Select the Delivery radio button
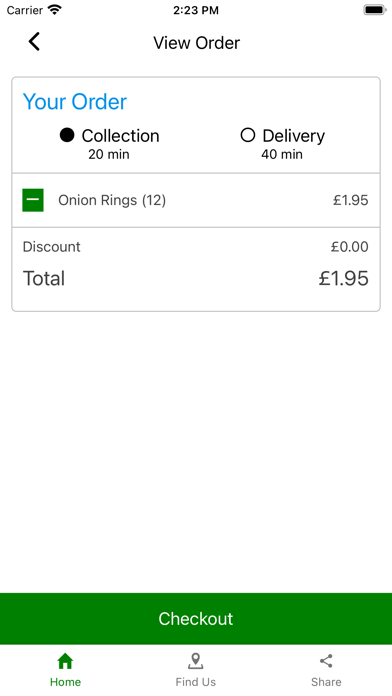The width and height of the screenshot is (392, 696). click(248, 135)
